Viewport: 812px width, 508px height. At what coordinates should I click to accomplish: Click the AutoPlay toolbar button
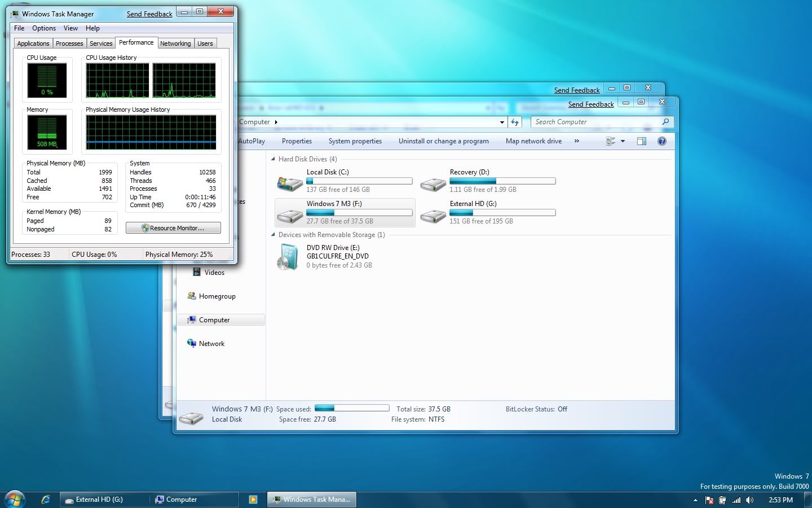tap(251, 141)
